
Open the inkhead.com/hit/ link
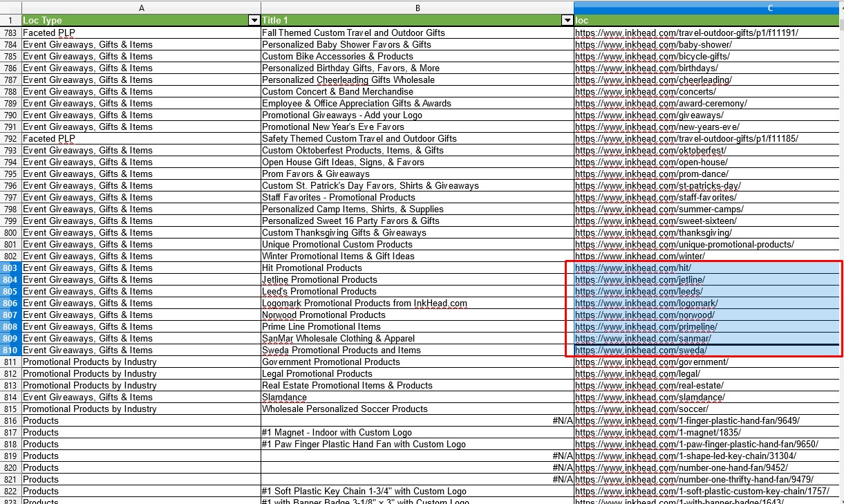coord(632,268)
